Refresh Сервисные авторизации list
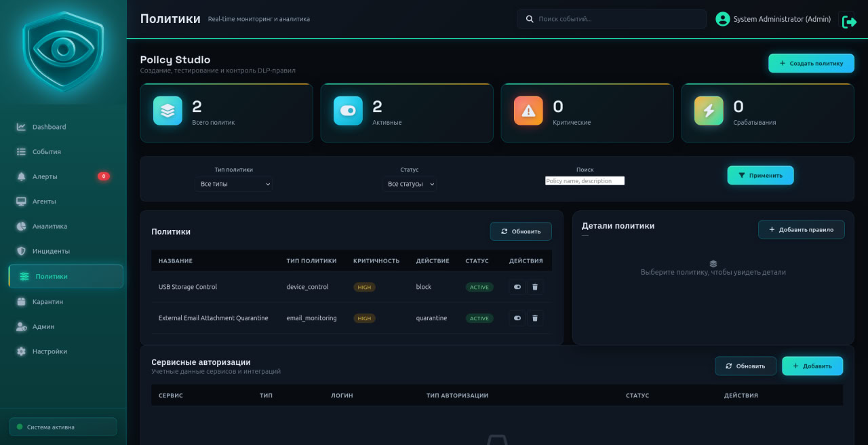The width and height of the screenshot is (868, 445). 745,366
